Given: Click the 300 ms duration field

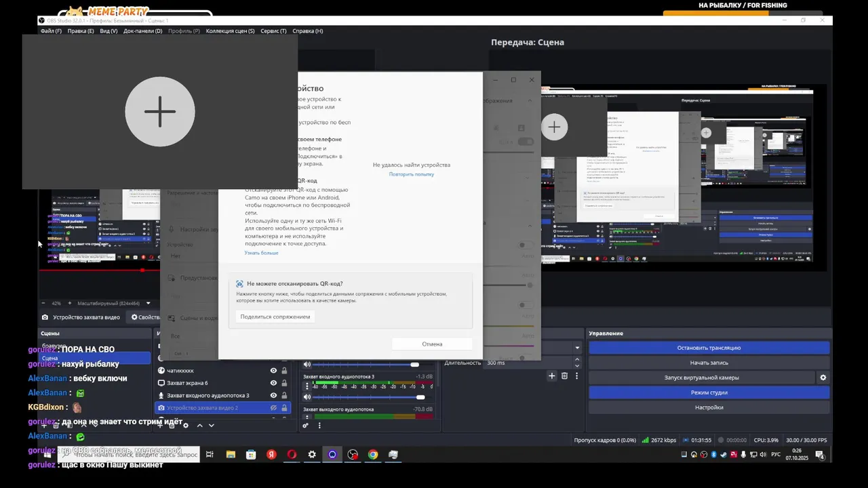Looking at the screenshot, I should click(x=529, y=363).
